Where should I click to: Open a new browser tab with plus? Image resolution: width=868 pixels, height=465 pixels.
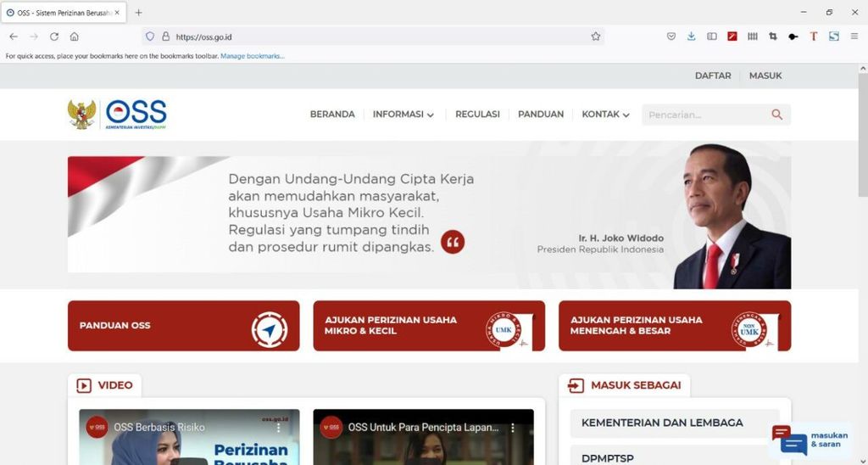[138, 12]
